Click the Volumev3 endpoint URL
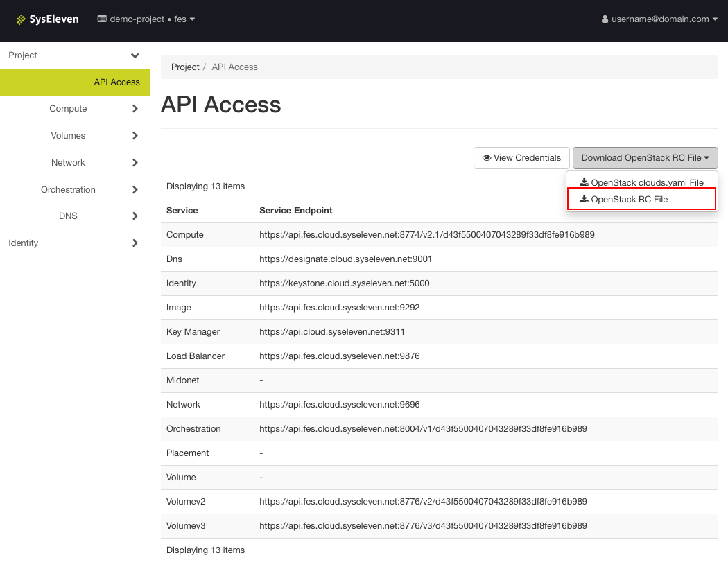This screenshot has height=569, width=728. tap(423, 525)
